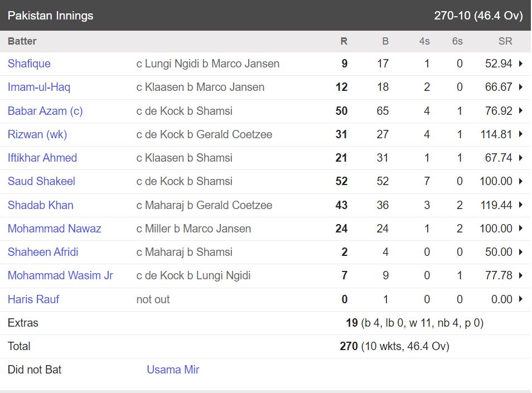Expand Iftikhar Ahmed's row arrow

[521, 158]
